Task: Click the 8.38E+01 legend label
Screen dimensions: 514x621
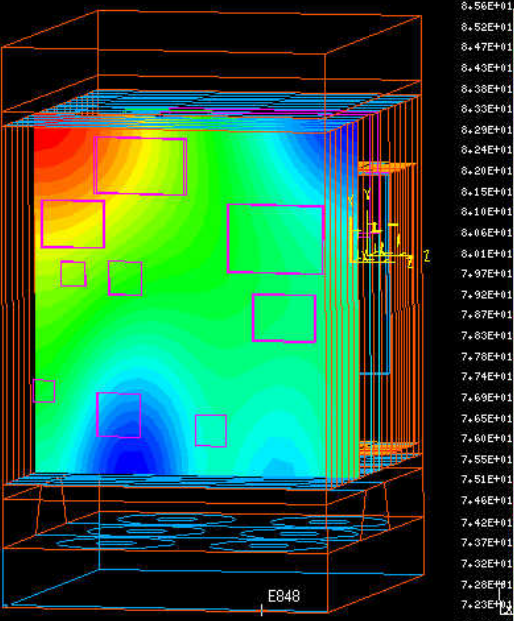Action: click(487, 89)
